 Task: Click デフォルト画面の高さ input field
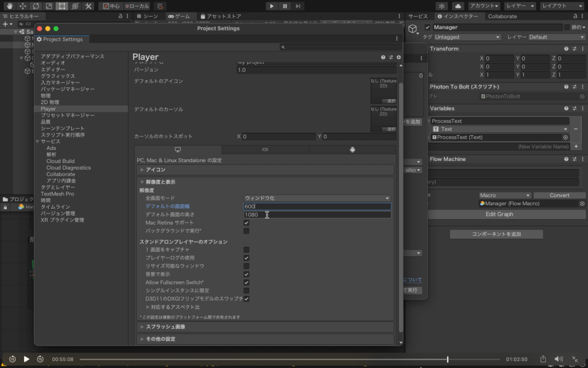[317, 215]
